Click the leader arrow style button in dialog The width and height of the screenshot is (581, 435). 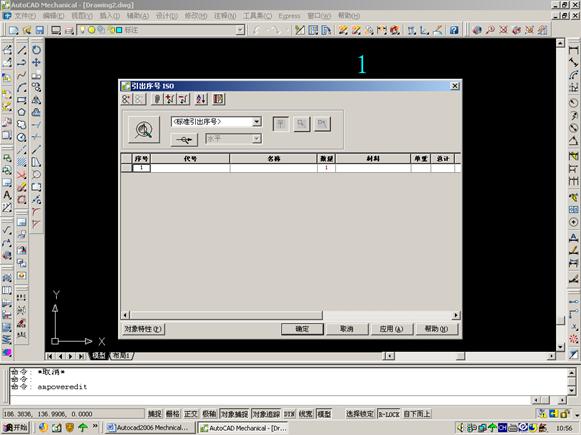[184, 140]
